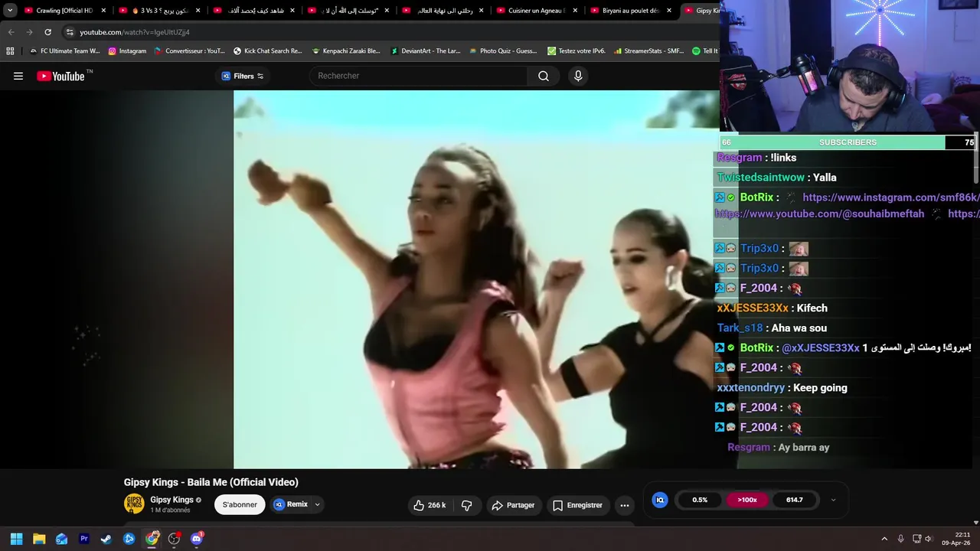Open volume control in system tray
This screenshot has height=551, width=980.
[x=929, y=539]
